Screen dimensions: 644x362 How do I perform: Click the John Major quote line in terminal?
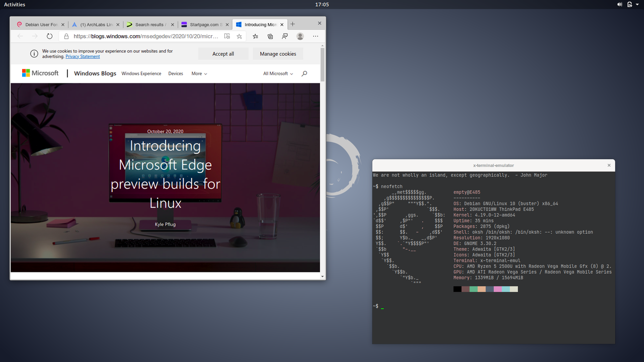(460, 175)
